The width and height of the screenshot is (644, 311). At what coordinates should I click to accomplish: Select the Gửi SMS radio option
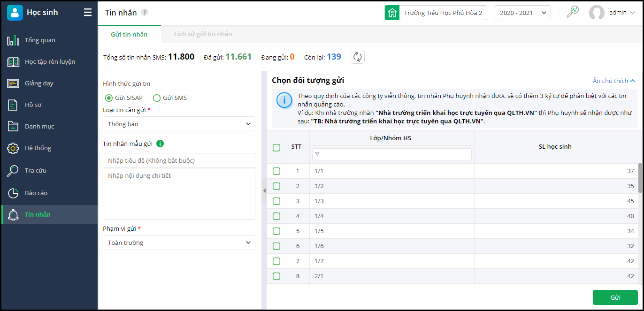157,98
